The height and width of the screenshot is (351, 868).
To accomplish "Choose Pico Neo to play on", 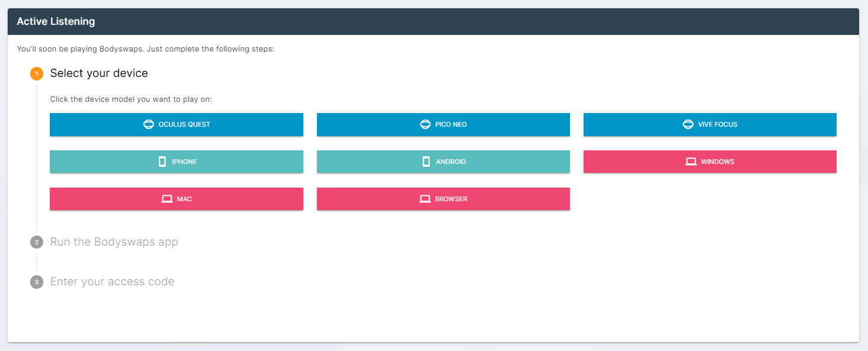I will coord(443,124).
